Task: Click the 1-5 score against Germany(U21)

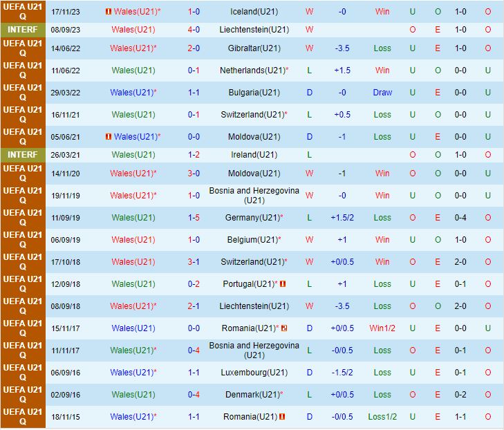Action: (194, 218)
